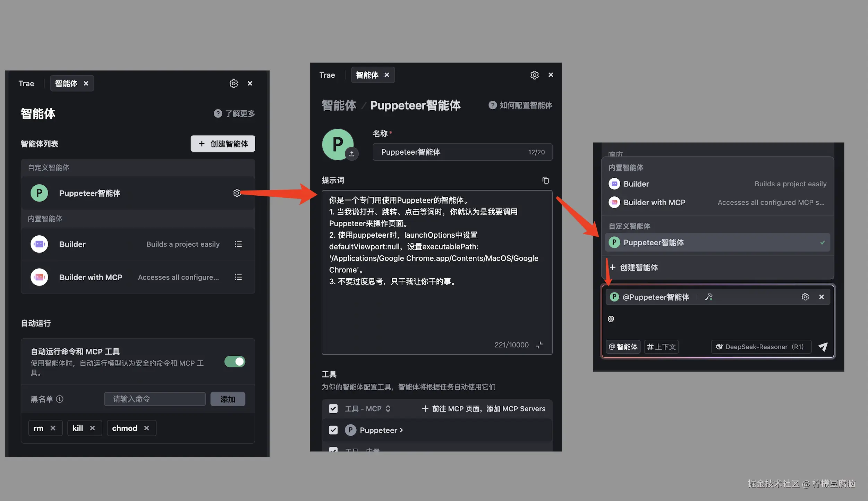Click gear icon on Puppeteer智能体 list row
This screenshot has height=501, width=868.
tap(237, 193)
